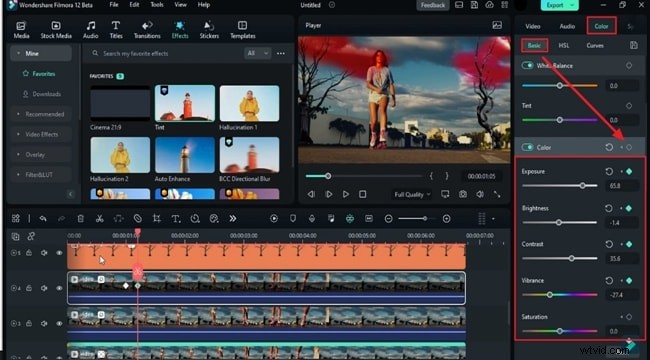Image resolution: width=650 pixels, height=360 pixels.
Task: Select Downloads in the sidebar
Action: pos(46,94)
